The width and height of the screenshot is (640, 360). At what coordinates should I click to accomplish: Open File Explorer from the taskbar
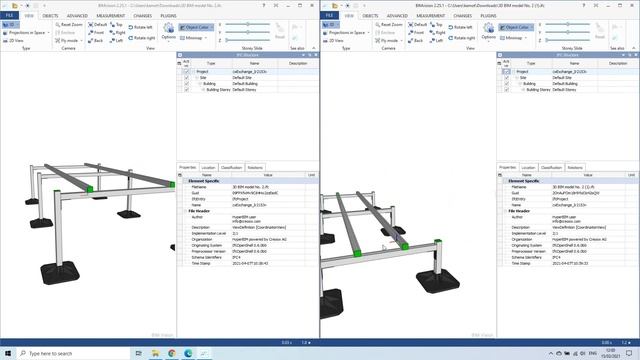click(156, 353)
